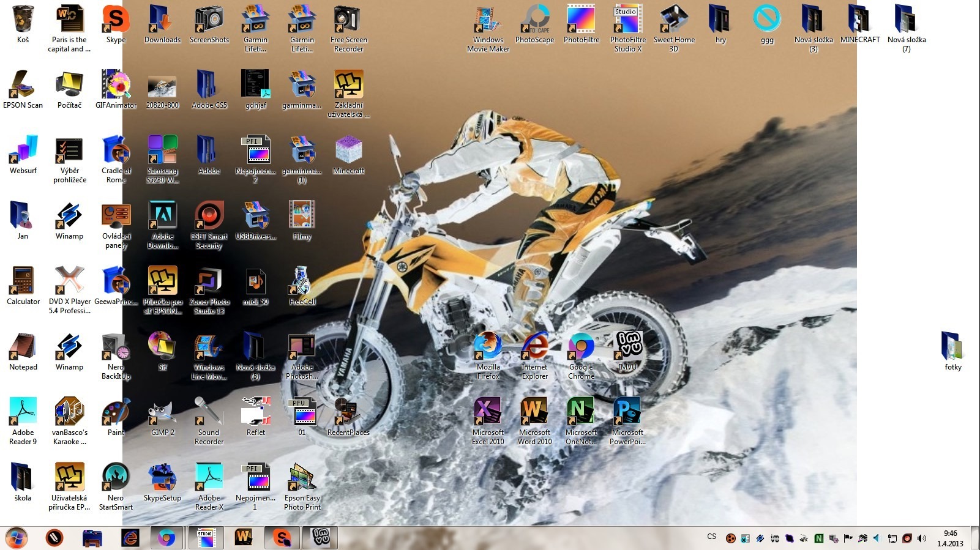The height and width of the screenshot is (550, 980).
Task: Click the taskbar clock showing 9:46
Action: click(x=950, y=538)
